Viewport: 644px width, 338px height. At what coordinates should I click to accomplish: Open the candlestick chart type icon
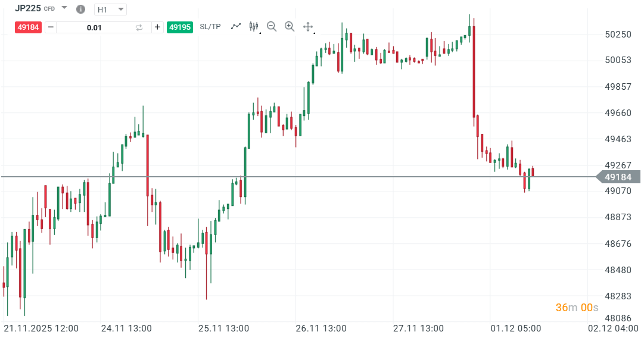[254, 26]
